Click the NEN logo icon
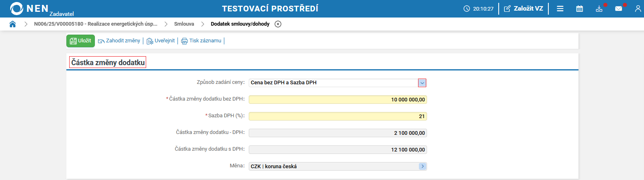 tap(17, 9)
